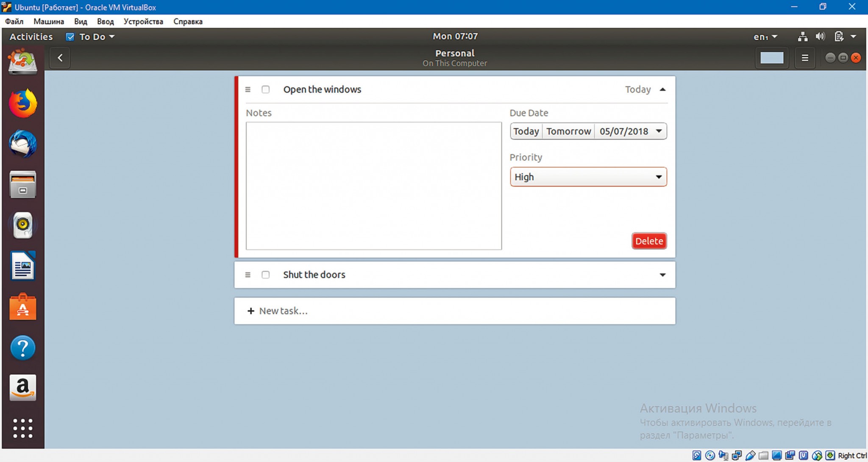868x462 pixels.
Task: Open Thunderbird mail from the dock
Action: [x=23, y=144]
